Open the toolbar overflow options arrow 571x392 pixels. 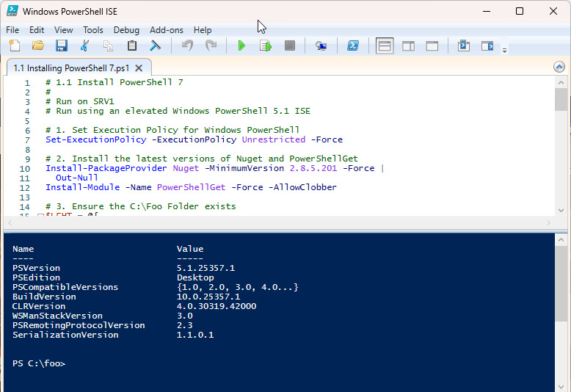click(504, 51)
